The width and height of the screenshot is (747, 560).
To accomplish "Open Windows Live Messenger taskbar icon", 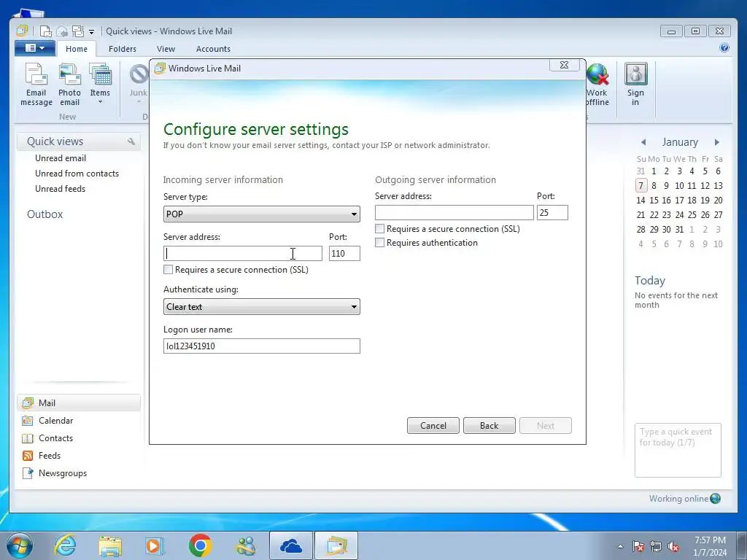I will pos(246,545).
